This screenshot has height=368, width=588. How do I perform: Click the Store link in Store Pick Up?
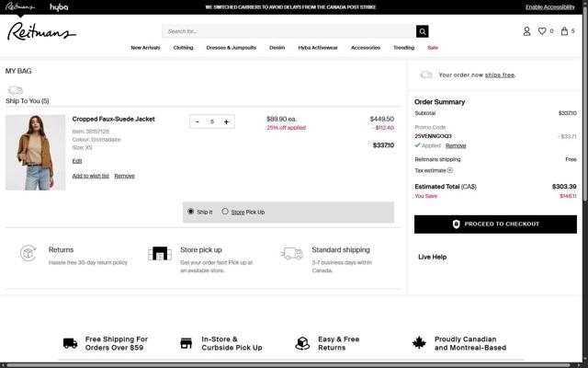click(238, 213)
